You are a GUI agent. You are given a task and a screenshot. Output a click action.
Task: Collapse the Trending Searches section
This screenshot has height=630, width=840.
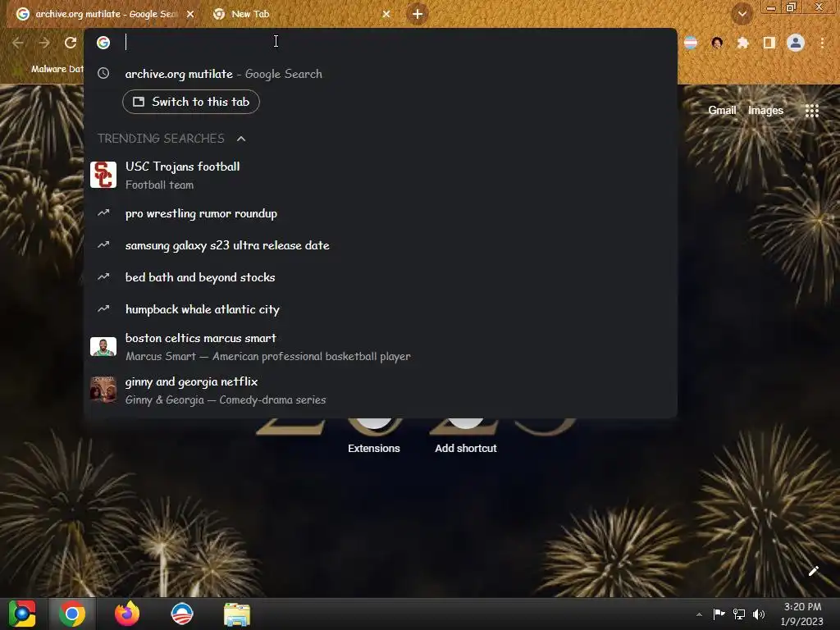click(241, 139)
